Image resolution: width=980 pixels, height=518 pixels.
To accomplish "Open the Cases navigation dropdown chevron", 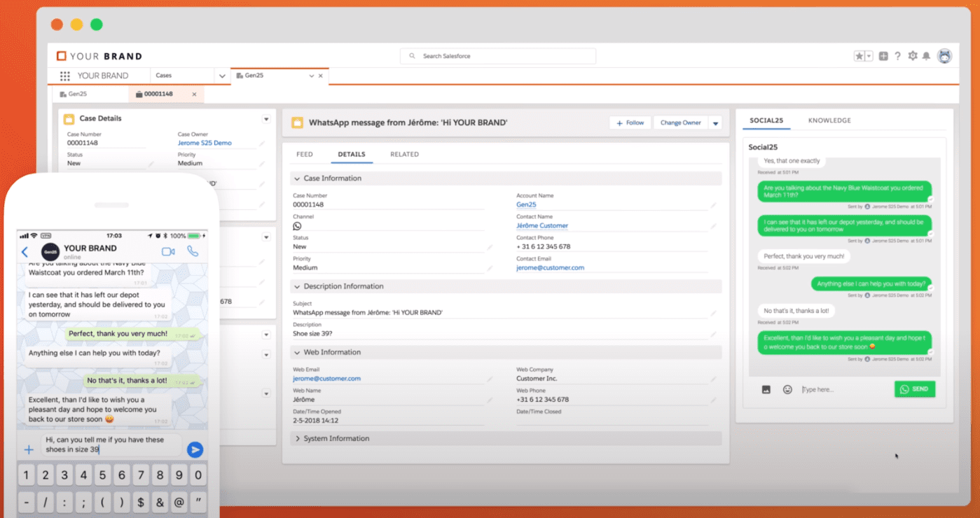I will tap(222, 76).
